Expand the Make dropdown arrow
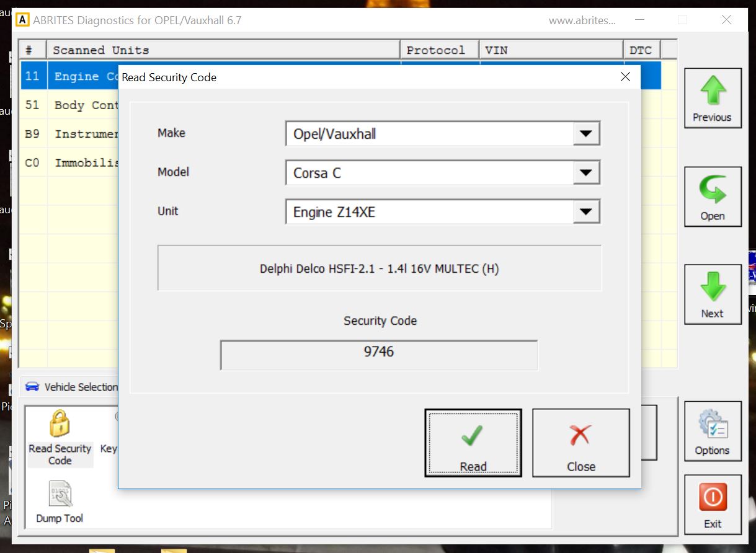 click(x=585, y=133)
